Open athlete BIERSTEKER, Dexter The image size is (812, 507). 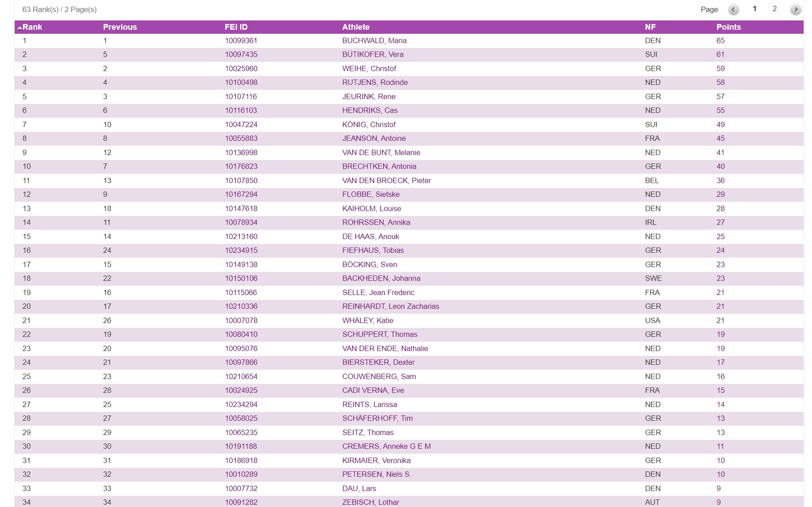pos(378,362)
